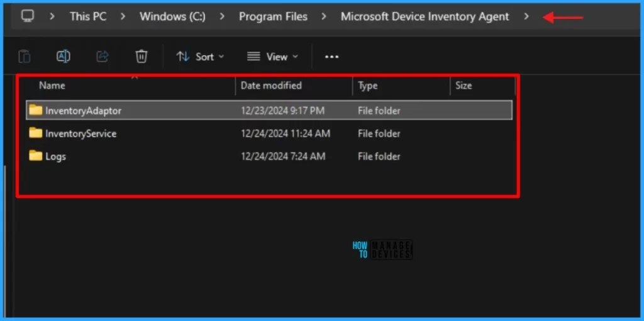This screenshot has height=321, width=644.
Task: Click the PC monitor icon in address bar
Action: [x=28, y=16]
